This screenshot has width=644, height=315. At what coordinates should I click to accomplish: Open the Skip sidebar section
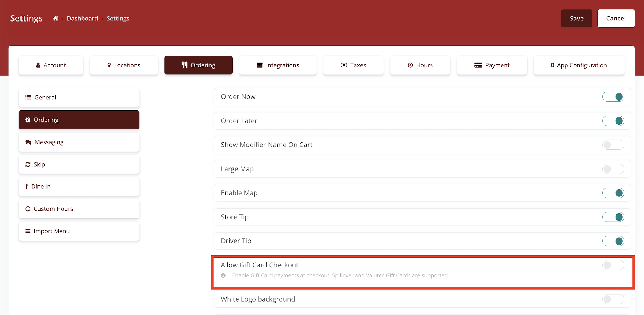(79, 164)
